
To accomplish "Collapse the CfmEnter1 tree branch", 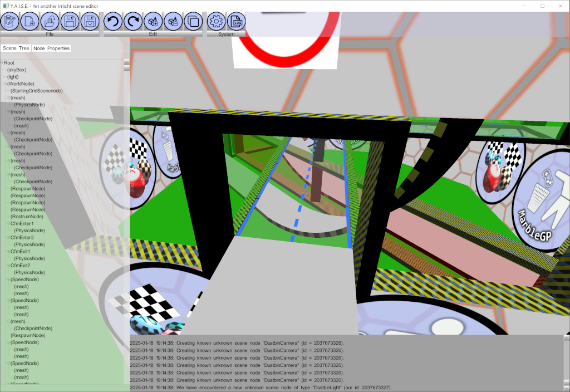I will [x=9, y=223].
